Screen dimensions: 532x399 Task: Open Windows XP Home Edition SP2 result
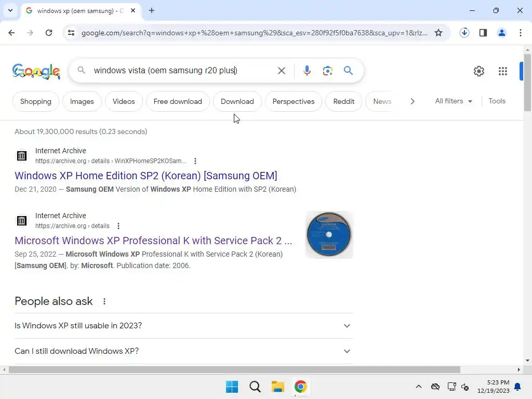(146, 176)
